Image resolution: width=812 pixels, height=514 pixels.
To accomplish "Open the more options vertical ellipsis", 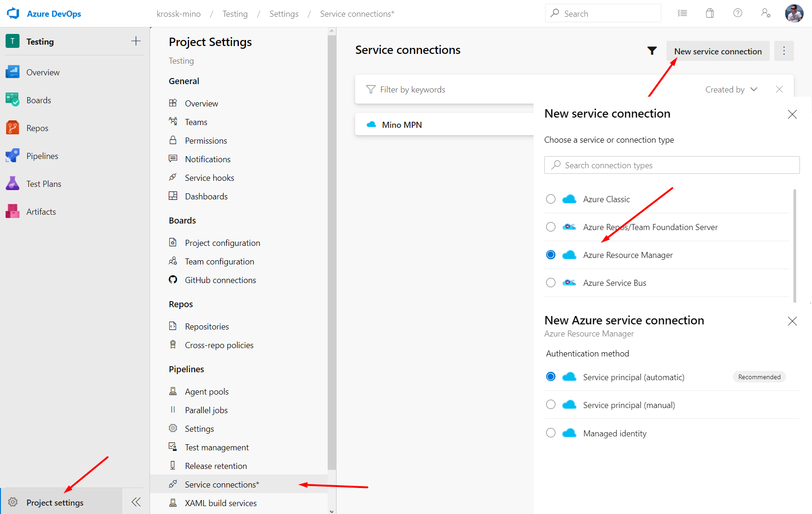I will tap(784, 51).
